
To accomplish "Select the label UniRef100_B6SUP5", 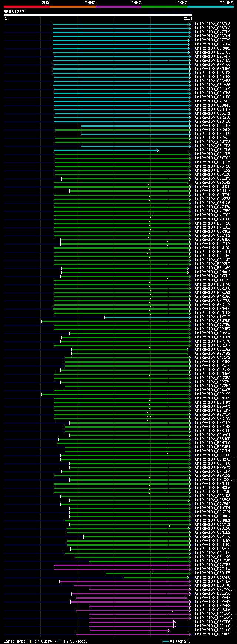I will coord(213,431).
